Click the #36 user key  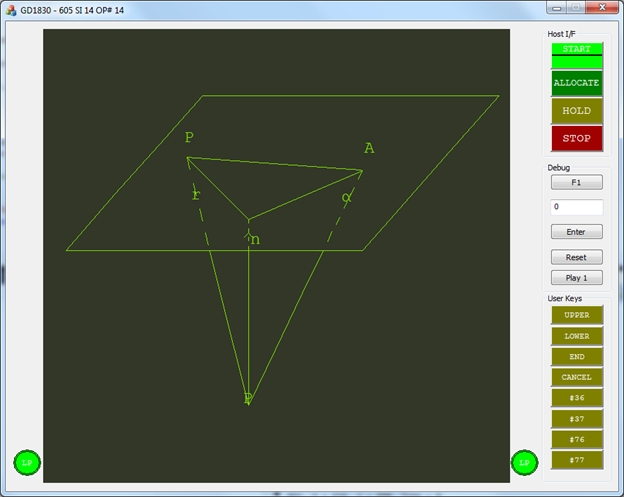(577, 398)
